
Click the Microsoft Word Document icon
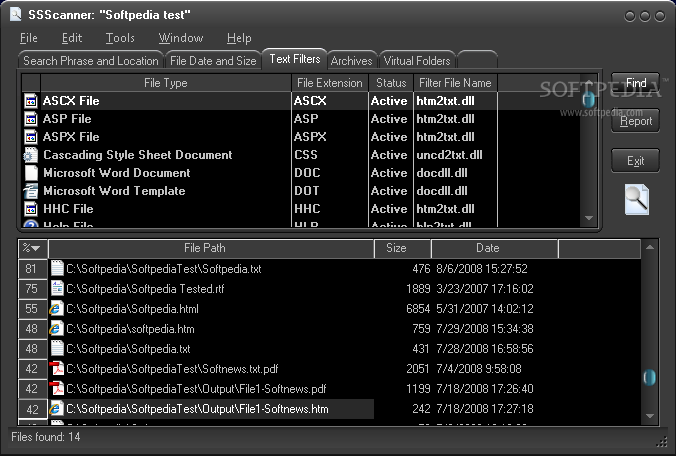click(x=31, y=173)
